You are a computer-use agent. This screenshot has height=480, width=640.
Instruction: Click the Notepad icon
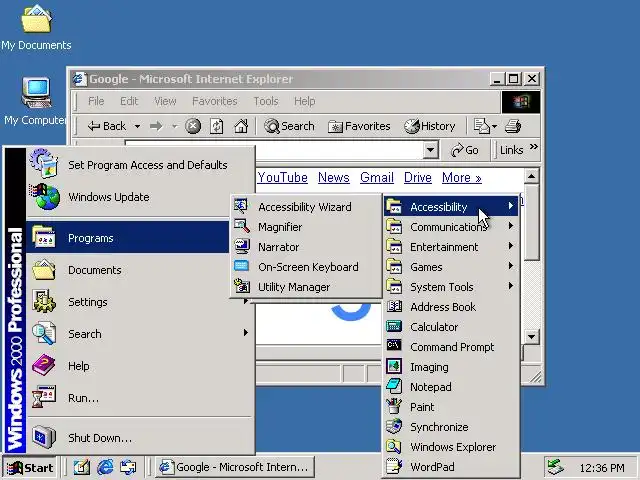(x=394, y=386)
